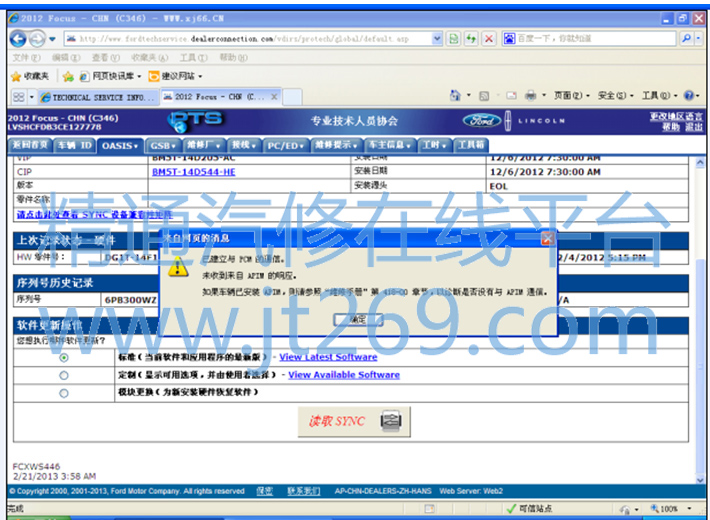Click the 可信站点 trusted sites status indicator
Screen dimensions: 710x520
[x=529, y=509]
